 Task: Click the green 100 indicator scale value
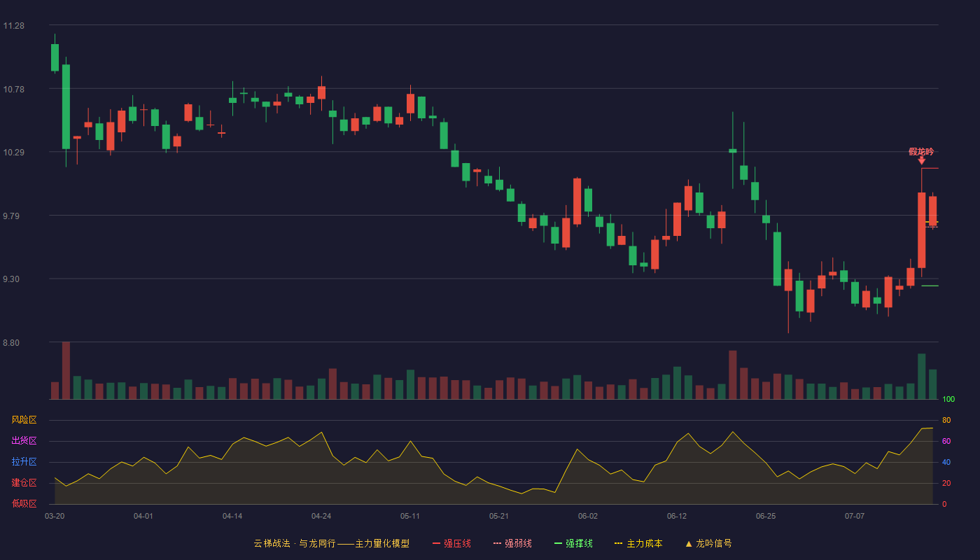click(948, 400)
